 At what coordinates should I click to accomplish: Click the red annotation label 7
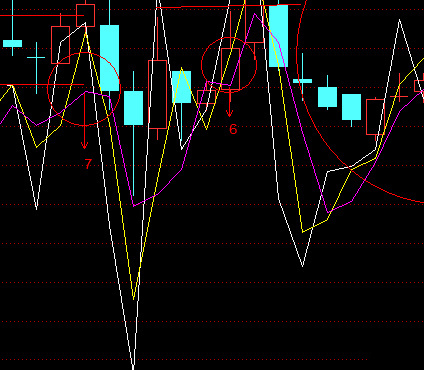tap(88, 164)
